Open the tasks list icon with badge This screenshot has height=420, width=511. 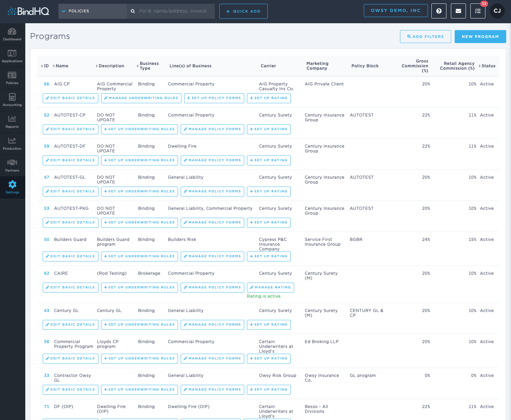point(478,11)
